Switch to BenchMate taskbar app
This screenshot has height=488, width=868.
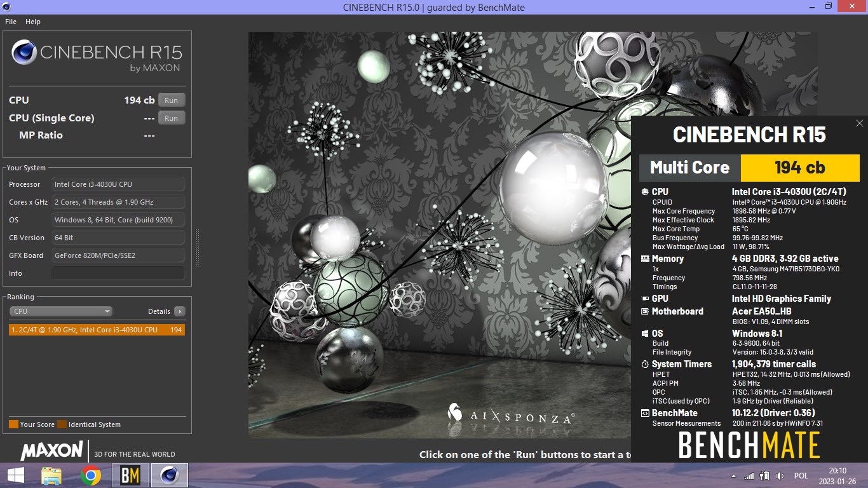pyautogui.click(x=130, y=475)
